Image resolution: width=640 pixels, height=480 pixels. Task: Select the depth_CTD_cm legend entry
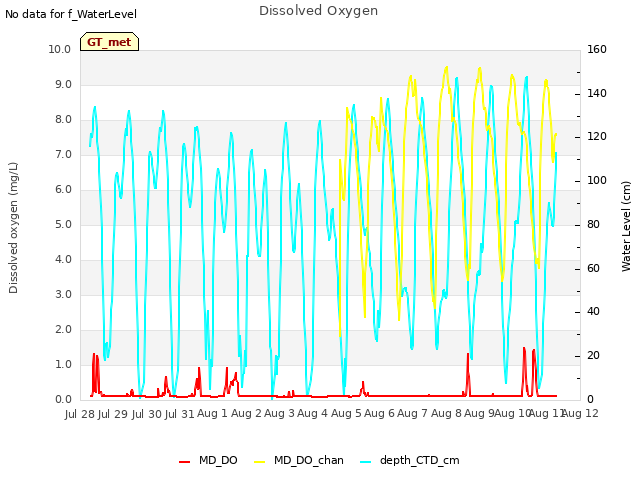coord(410,460)
